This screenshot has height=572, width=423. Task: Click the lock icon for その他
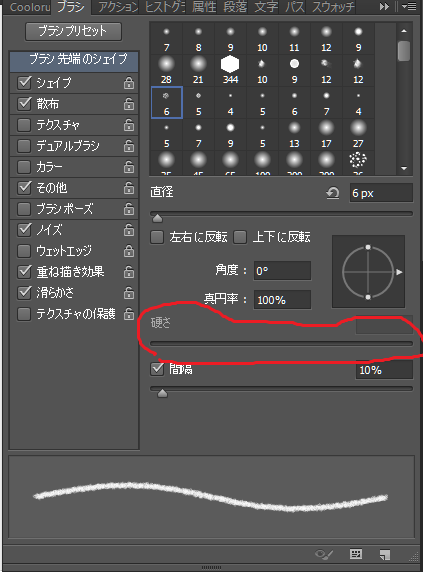tap(129, 188)
